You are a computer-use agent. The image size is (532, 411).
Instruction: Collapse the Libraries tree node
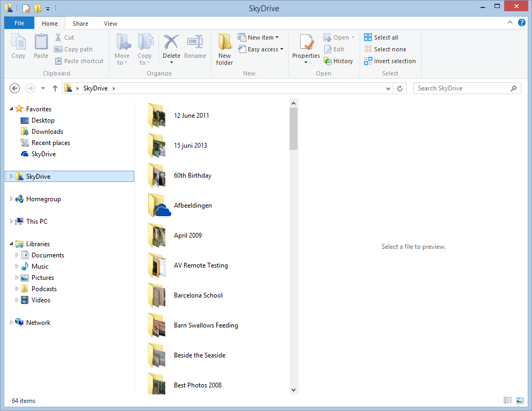point(12,244)
